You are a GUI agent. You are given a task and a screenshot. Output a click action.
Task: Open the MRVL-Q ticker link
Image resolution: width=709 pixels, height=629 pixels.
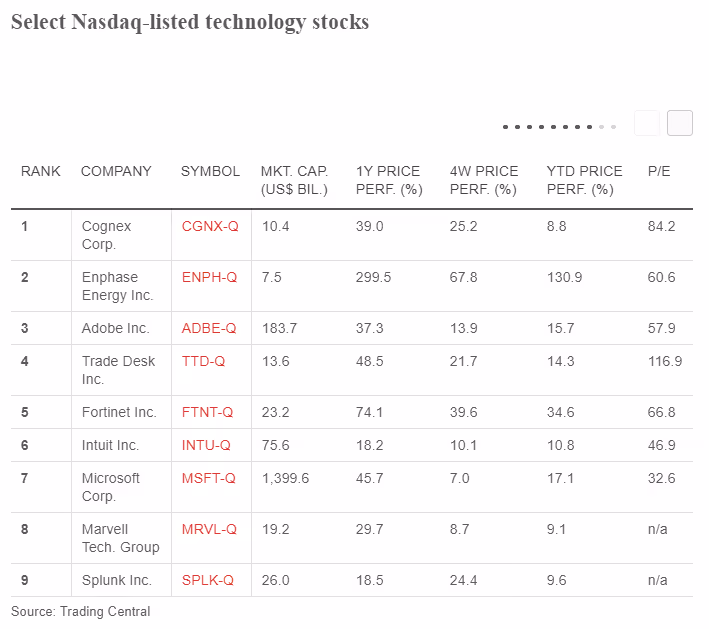pyautogui.click(x=209, y=530)
